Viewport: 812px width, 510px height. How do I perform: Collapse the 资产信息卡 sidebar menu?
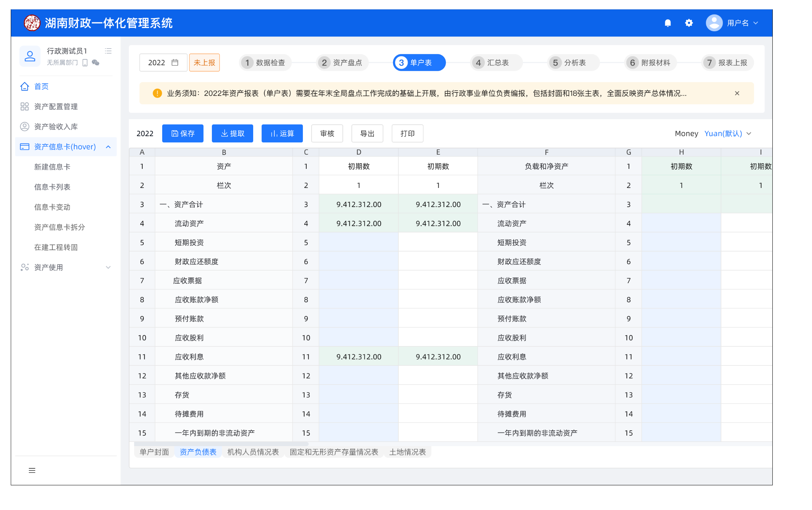108,147
